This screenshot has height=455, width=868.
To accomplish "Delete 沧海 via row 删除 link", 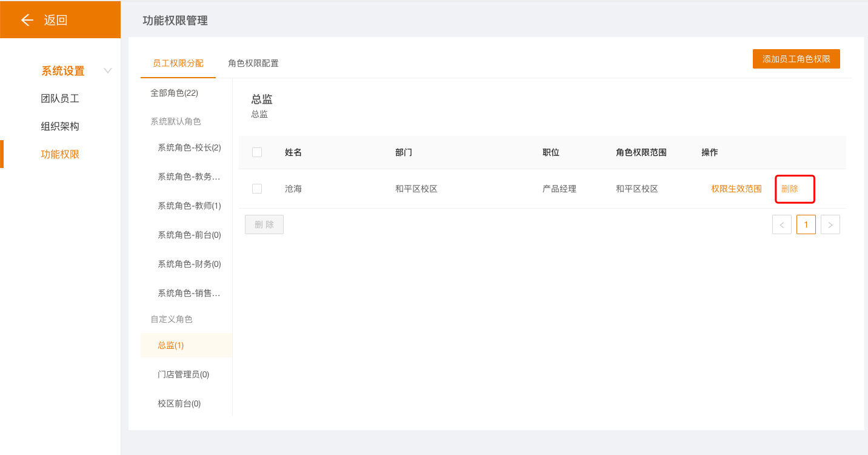I will (x=789, y=189).
